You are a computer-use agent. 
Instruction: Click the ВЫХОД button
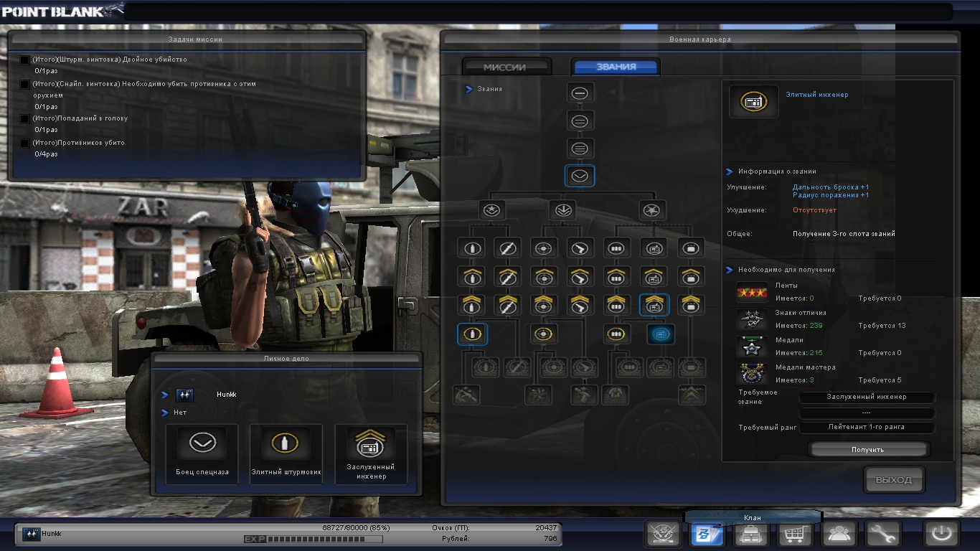click(x=894, y=480)
